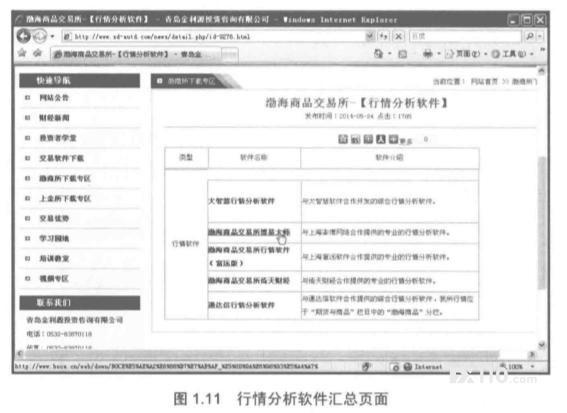Image resolution: width=567 pixels, height=413 pixels.
Task: Download 大智慧行情分析软件
Action: [241, 201]
